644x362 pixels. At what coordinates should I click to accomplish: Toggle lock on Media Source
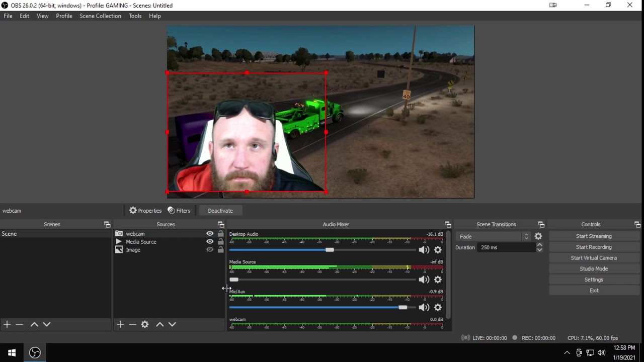[220, 242]
